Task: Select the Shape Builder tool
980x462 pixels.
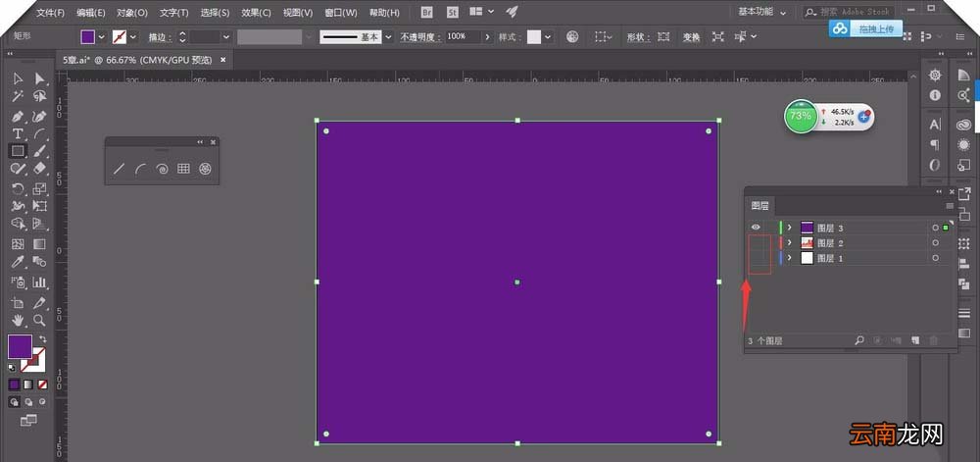Action: pyautogui.click(x=18, y=224)
